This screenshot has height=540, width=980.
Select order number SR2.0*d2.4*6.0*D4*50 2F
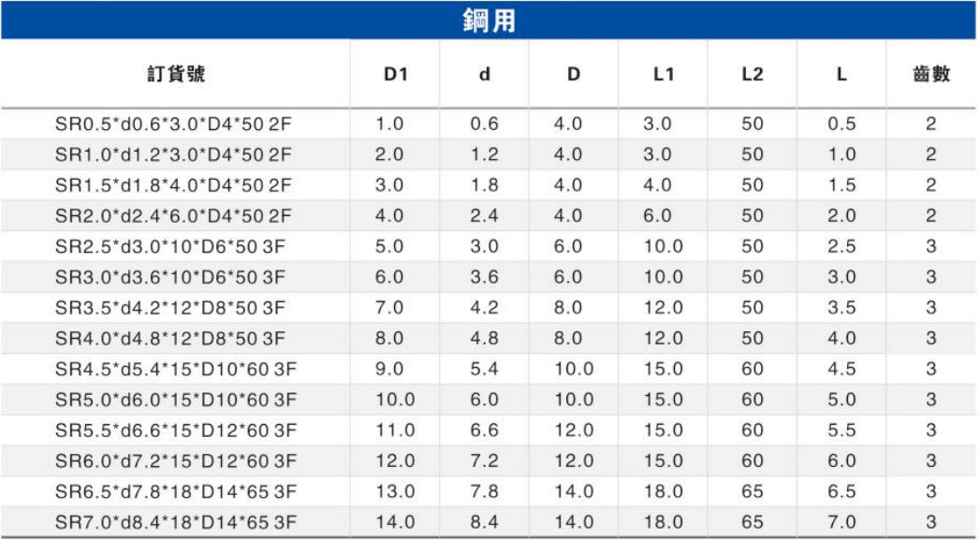[x=173, y=216]
